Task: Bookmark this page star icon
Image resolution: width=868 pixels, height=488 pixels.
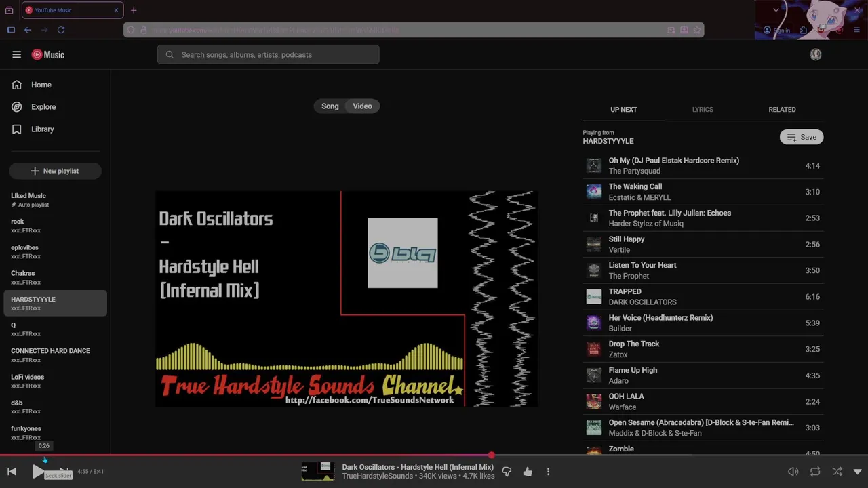Action: tap(696, 30)
